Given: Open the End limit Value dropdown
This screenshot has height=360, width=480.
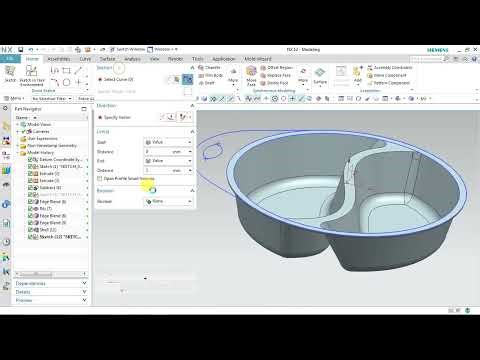Looking at the screenshot, I should 168,161.
